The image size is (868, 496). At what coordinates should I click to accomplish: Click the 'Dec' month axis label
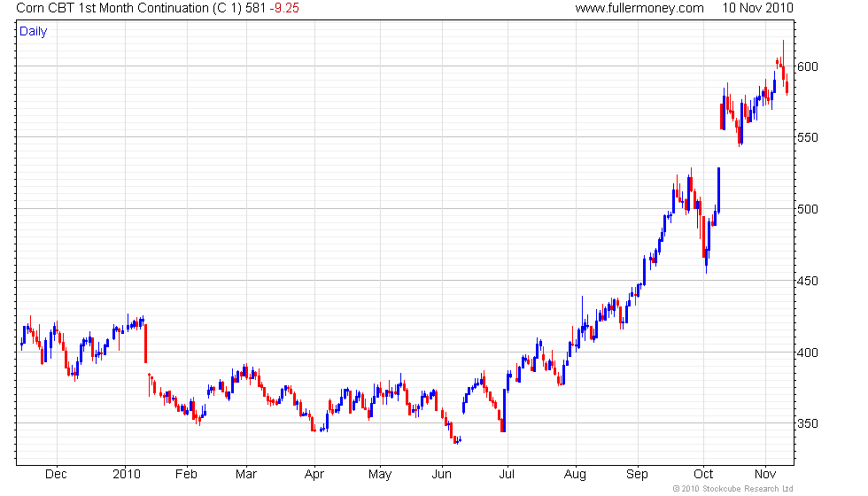click(56, 475)
